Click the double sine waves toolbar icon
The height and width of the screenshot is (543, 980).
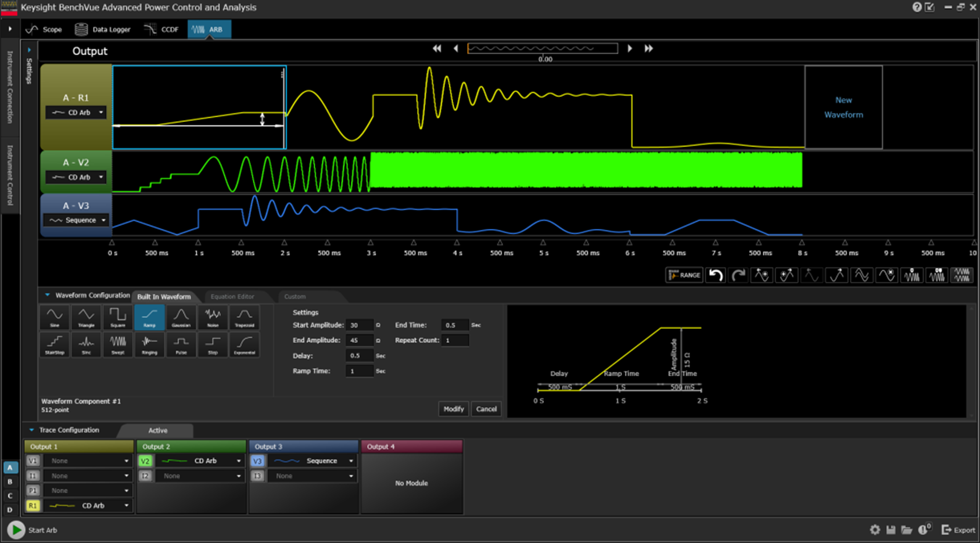click(x=861, y=275)
